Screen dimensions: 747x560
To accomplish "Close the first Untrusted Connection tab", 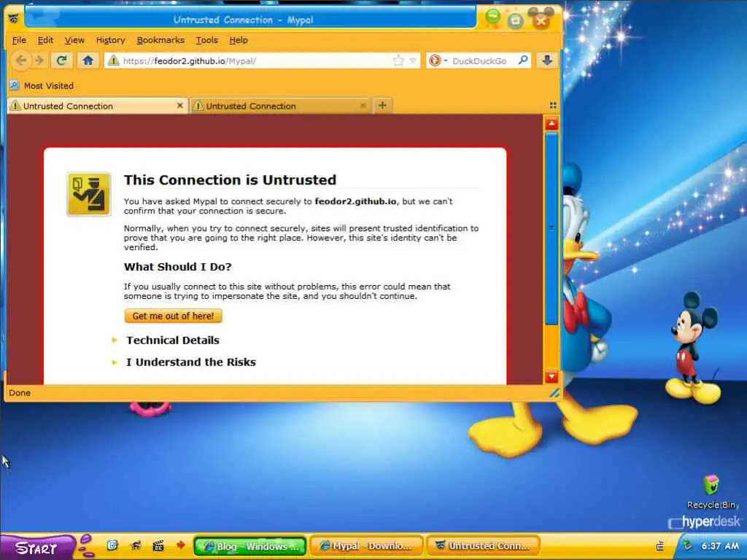I will [179, 105].
